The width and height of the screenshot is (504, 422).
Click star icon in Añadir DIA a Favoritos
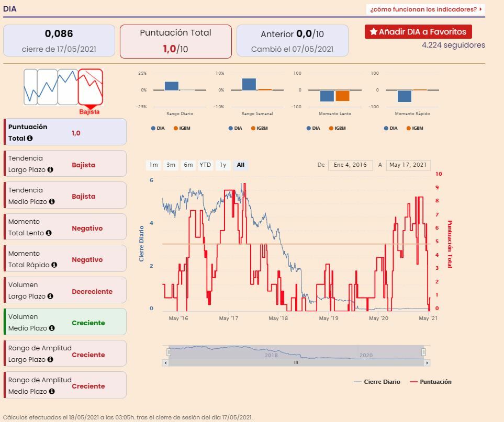coord(373,31)
